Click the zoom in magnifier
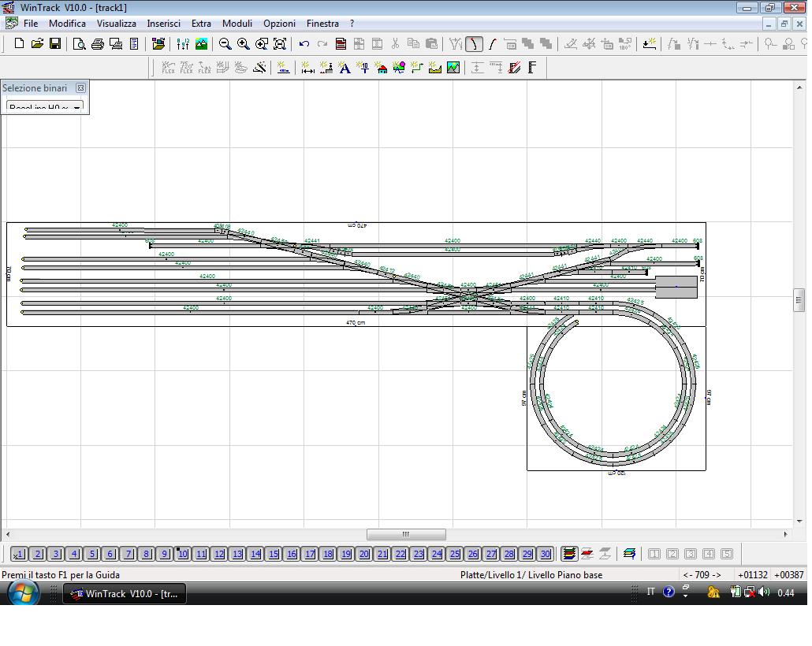Viewport: 812px width, 646px height. [243, 44]
